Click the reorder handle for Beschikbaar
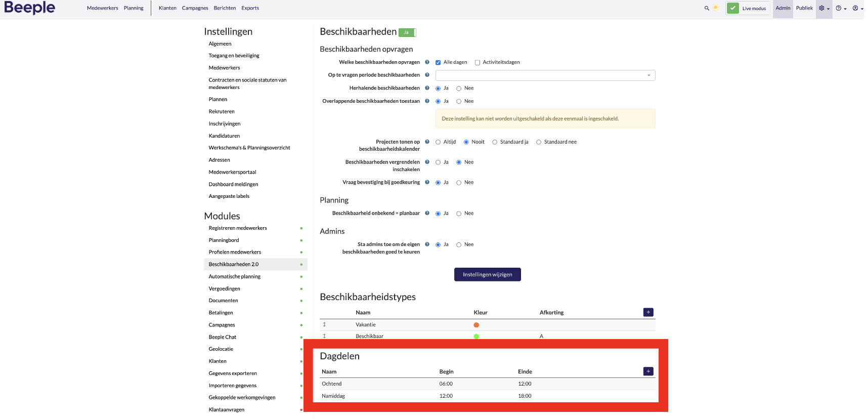The width and height of the screenshot is (868, 419). 324,336
